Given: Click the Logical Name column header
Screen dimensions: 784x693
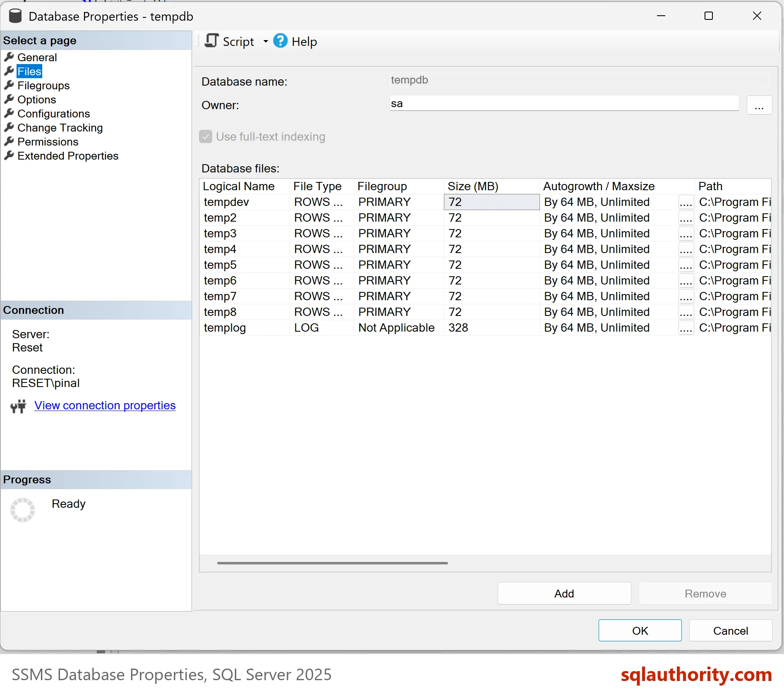Looking at the screenshot, I should point(245,186).
